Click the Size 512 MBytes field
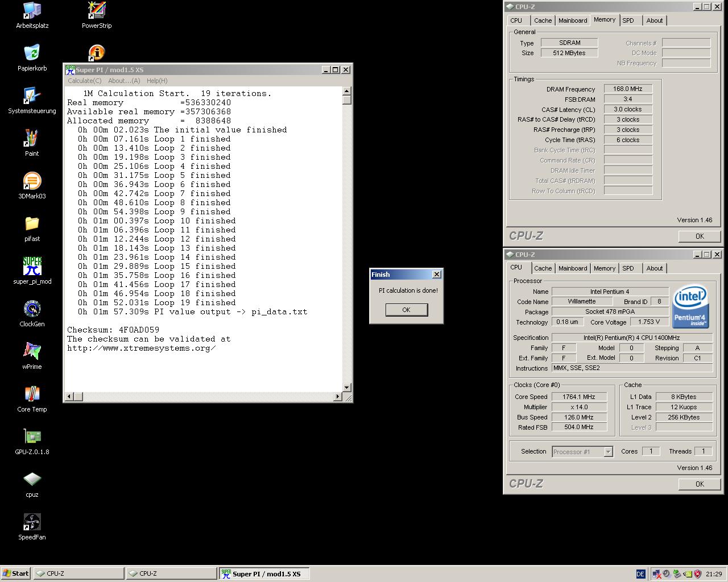The width and height of the screenshot is (728, 582). (569, 53)
